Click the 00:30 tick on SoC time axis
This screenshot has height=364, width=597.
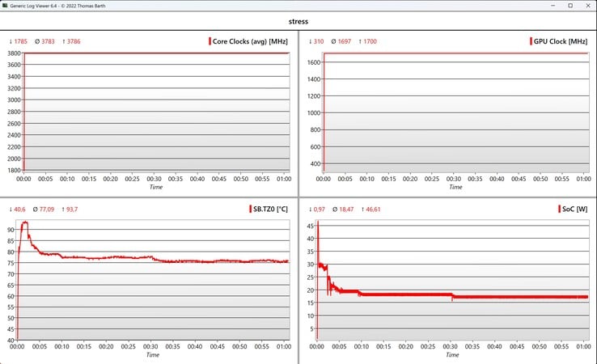450,346
